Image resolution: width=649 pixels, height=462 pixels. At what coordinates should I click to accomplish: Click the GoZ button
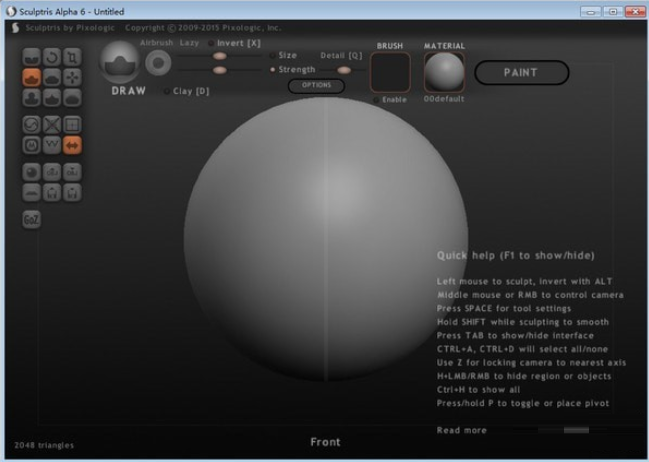click(31, 219)
